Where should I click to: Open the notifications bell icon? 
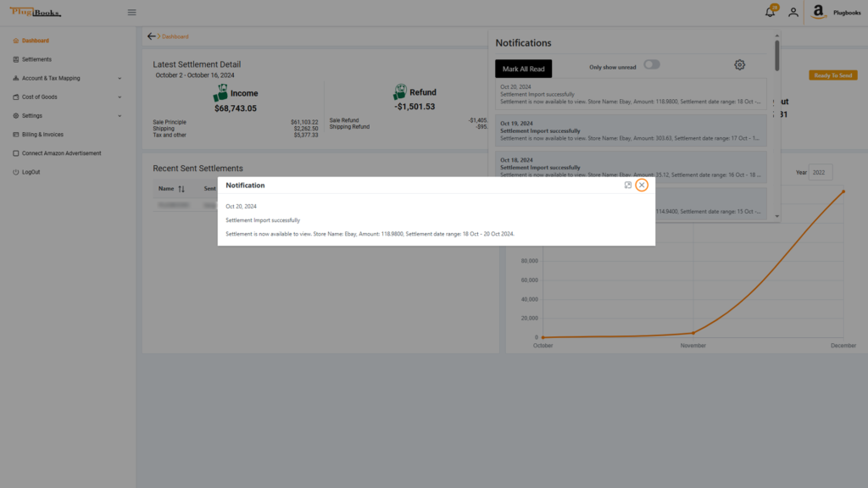(x=770, y=12)
